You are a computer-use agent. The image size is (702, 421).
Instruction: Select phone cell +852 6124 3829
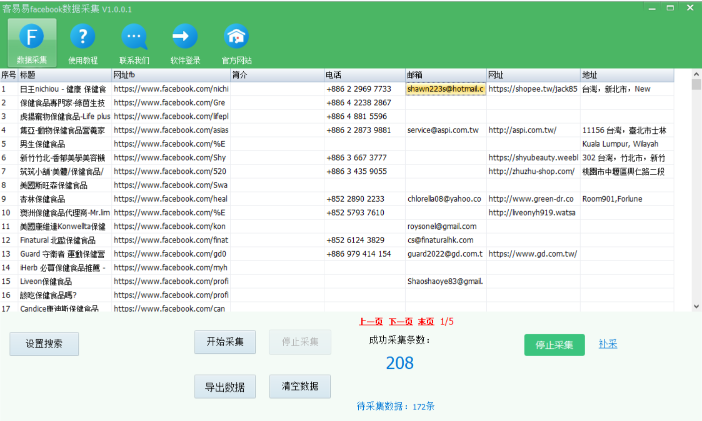pos(364,240)
